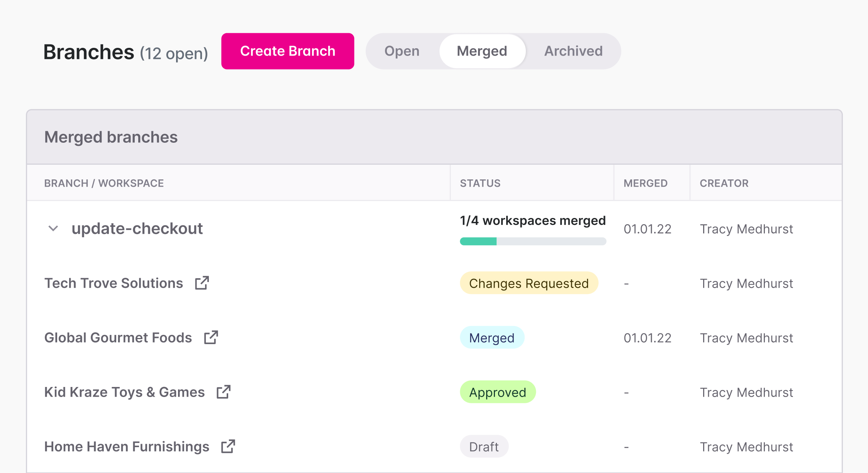Click the Draft badge for Home Haven Furnishings
Screen dimensions: 868x473
[484, 446]
